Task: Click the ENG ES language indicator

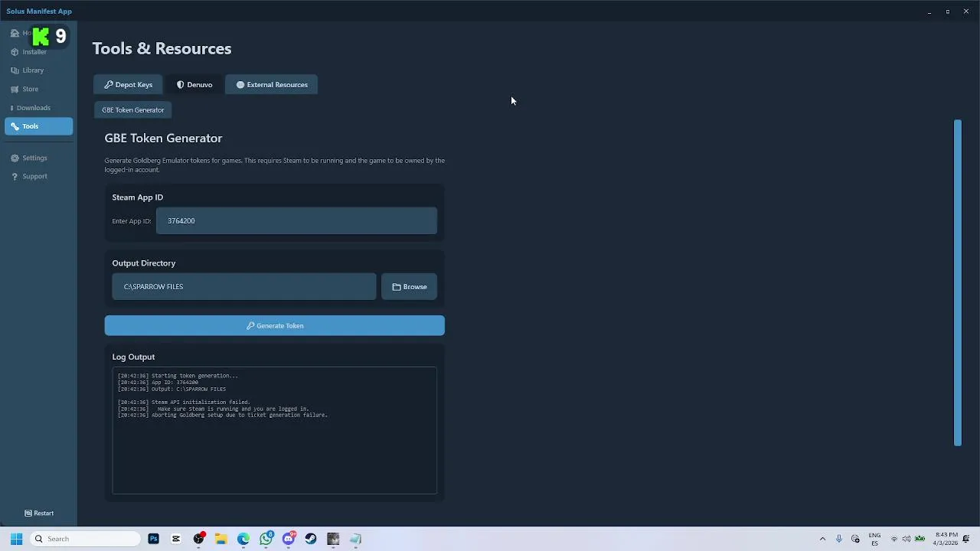Action: (x=874, y=539)
